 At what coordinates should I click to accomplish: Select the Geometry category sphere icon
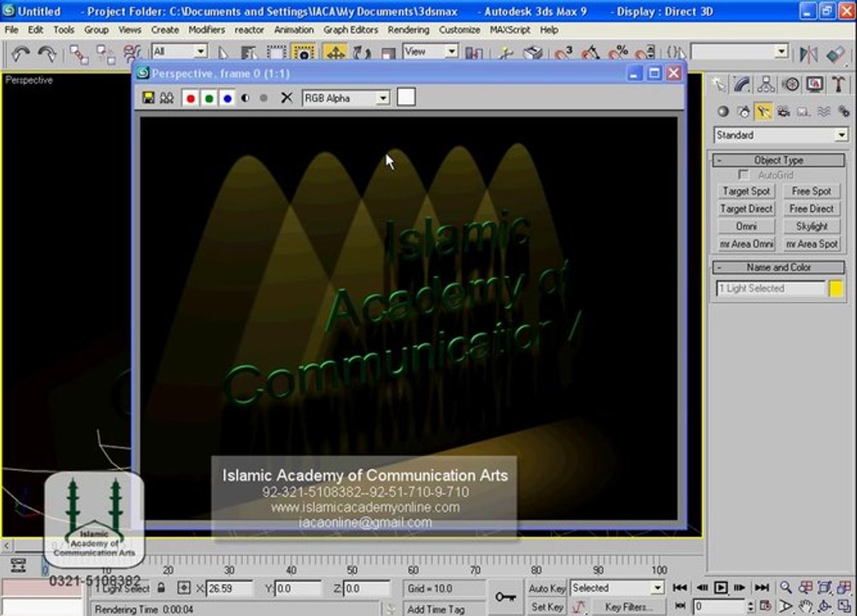pyautogui.click(x=723, y=111)
